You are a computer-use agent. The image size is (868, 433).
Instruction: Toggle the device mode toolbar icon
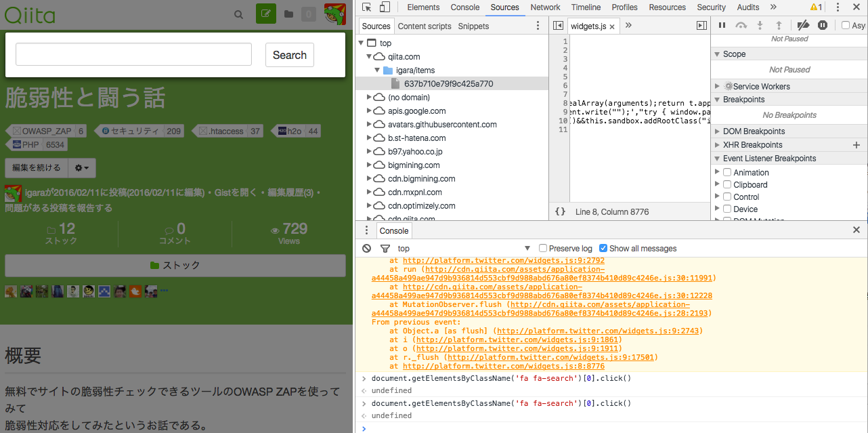click(384, 7)
